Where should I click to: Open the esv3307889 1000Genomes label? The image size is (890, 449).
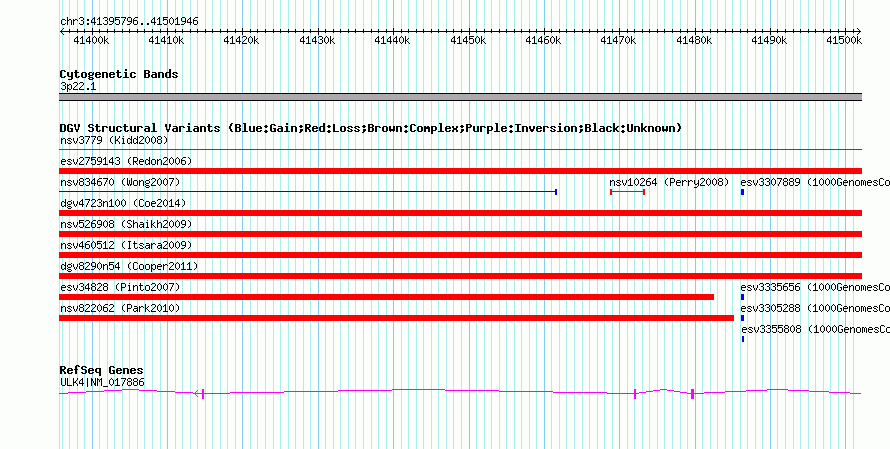tap(815, 182)
